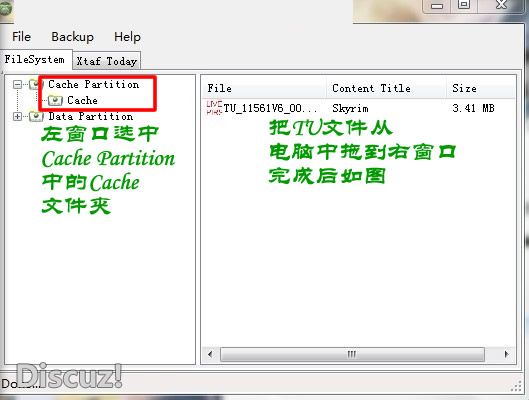
Task: Open the Backup menu
Action: tap(72, 36)
